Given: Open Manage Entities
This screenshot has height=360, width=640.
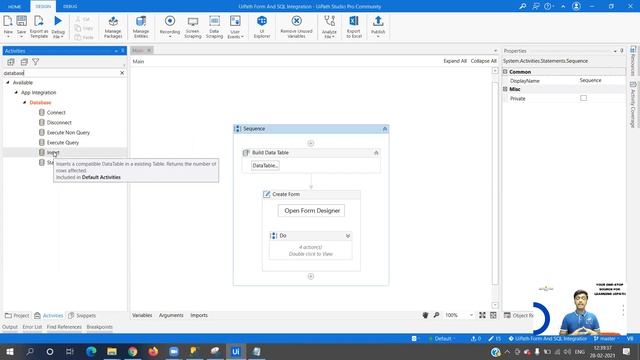Looking at the screenshot, I should (141, 27).
